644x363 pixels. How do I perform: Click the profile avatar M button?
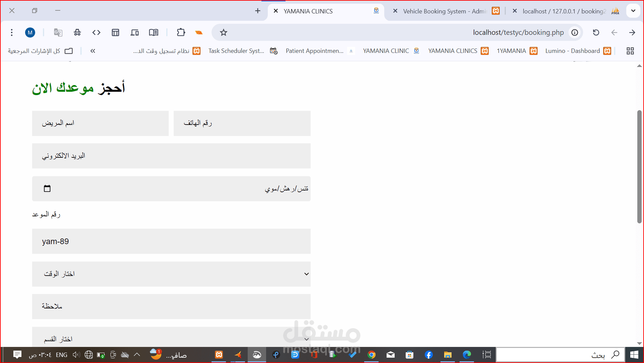pyautogui.click(x=30, y=32)
